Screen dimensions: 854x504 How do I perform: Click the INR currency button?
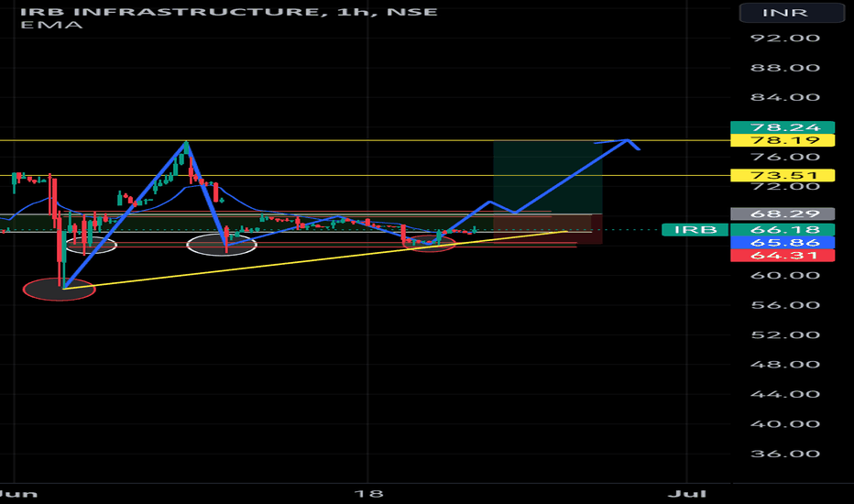tap(792, 12)
